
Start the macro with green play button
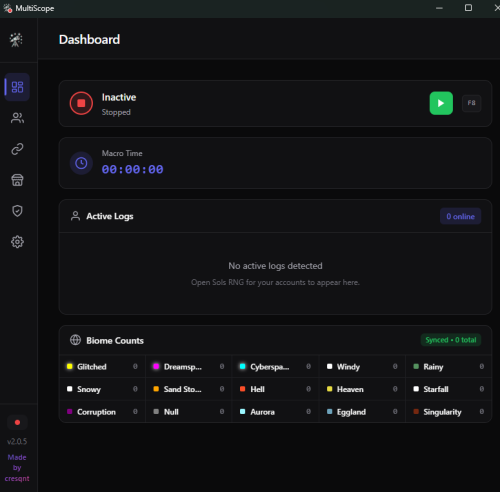[441, 103]
